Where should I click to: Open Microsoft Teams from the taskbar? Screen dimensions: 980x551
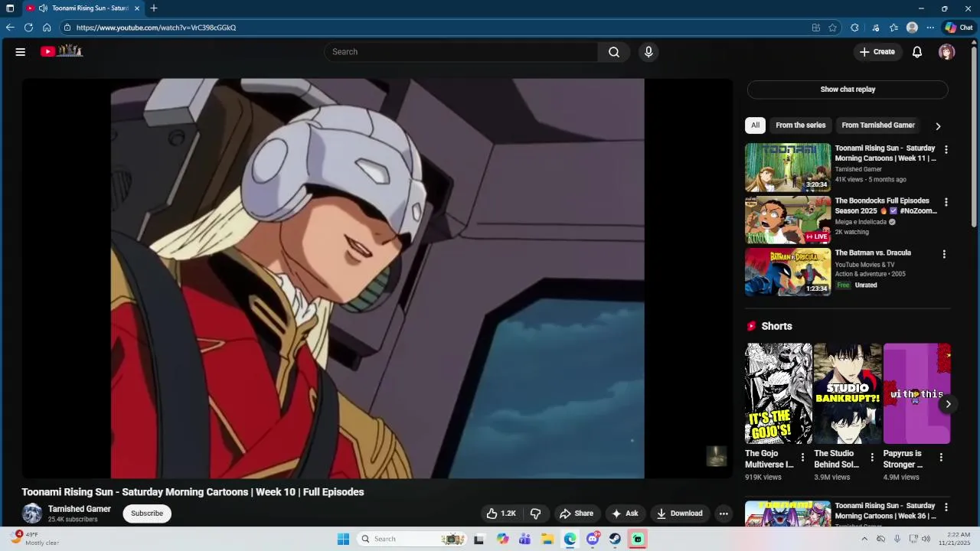pos(524,539)
